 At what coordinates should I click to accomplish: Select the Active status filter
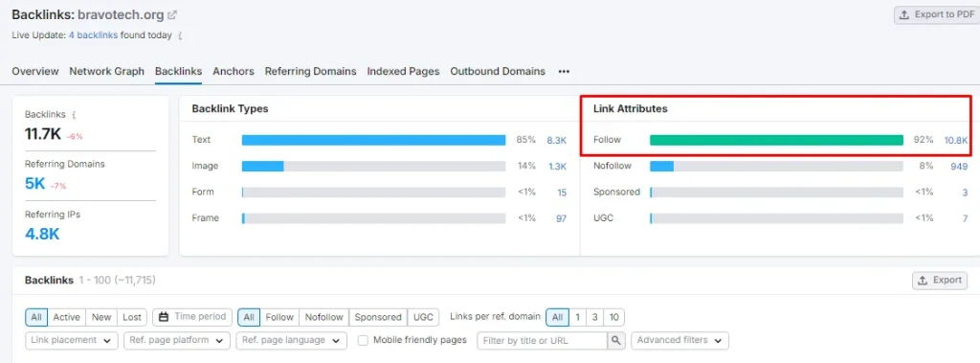pos(66,317)
